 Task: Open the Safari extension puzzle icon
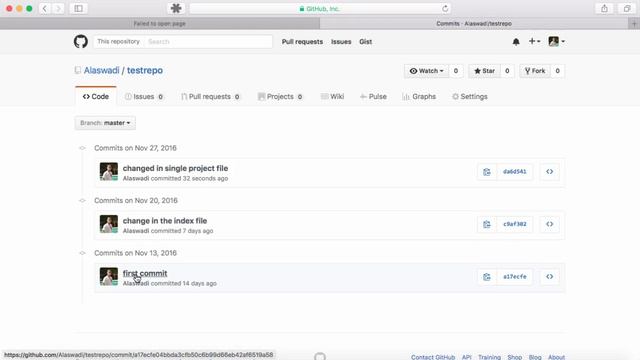coord(176,8)
